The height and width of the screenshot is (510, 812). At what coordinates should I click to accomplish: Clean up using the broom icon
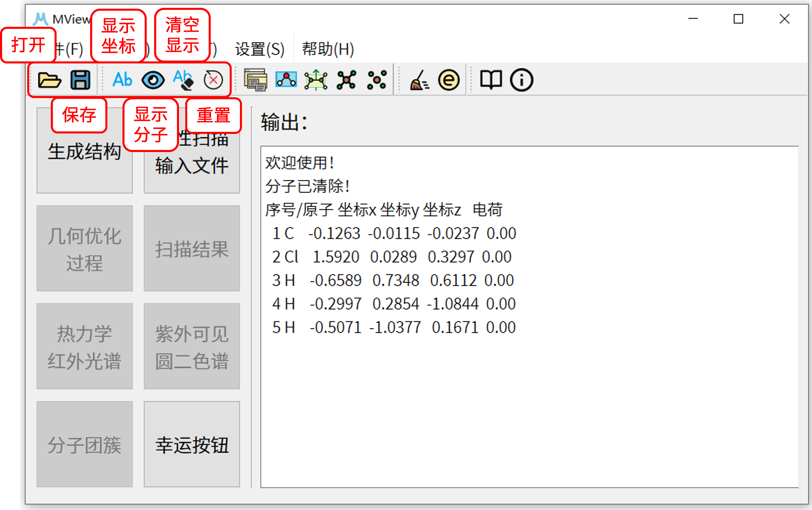click(x=420, y=80)
